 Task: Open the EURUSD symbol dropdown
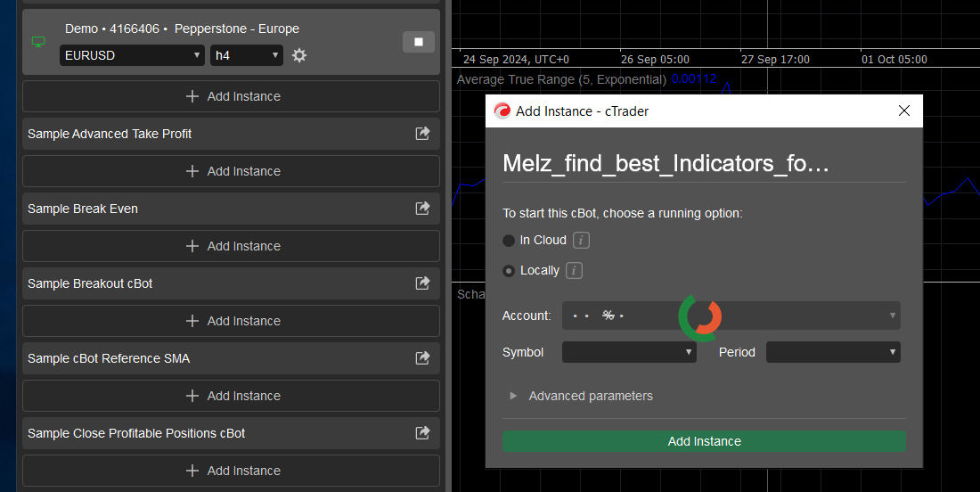[132, 55]
